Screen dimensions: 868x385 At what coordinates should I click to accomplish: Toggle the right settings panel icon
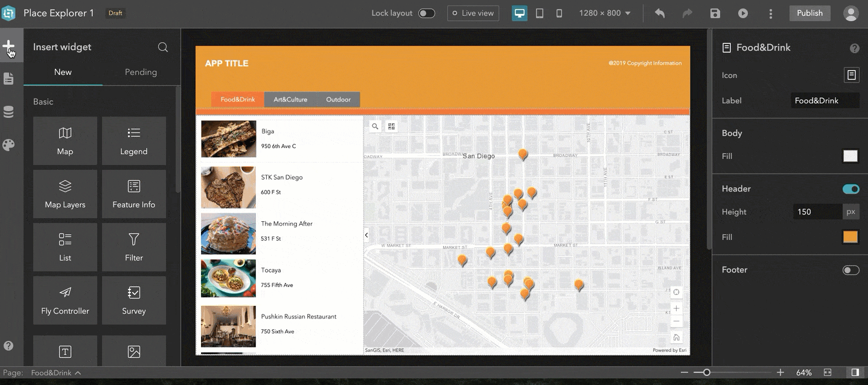855,372
